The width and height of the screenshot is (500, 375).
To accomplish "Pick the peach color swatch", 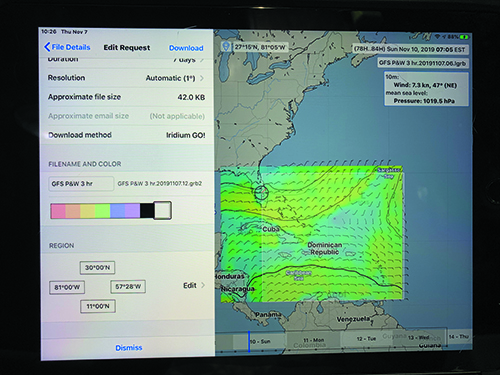I will tap(73, 211).
